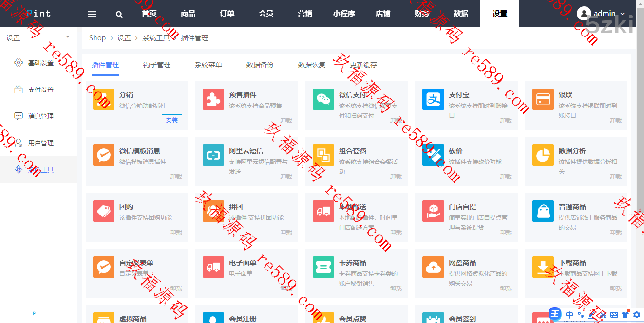Click the 门店自提 box icon
644x323 pixels.
pyautogui.click(x=433, y=211)
